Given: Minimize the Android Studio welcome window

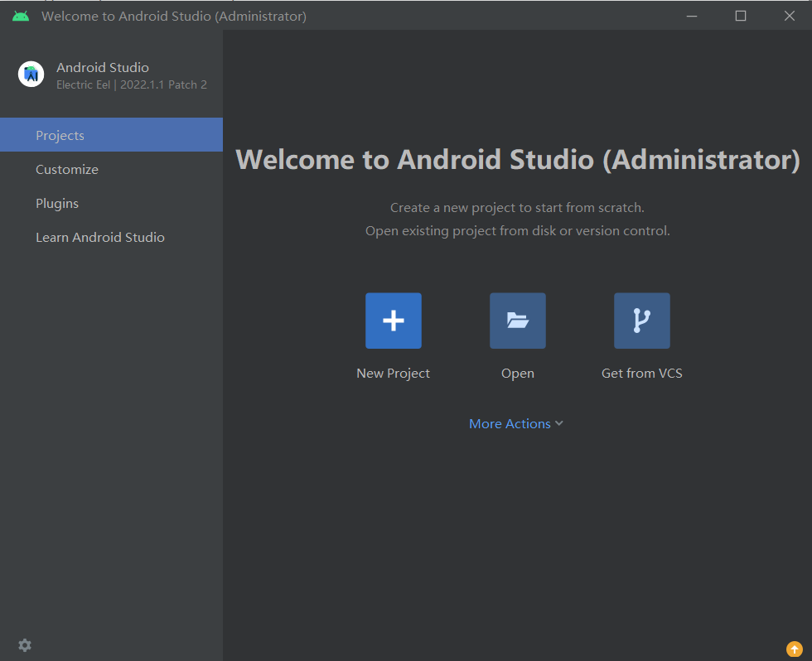Looking at the screenshot, I should [692, 16].
